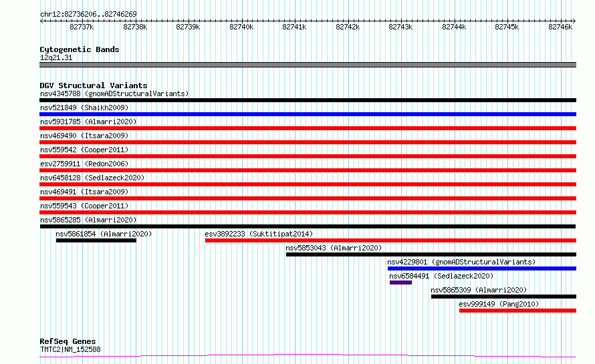The height and width of the screenshot is (364, 595).
Task: Click the short black nsv5861854 bar
Action: pyautogui.click(x=96, y=240)
